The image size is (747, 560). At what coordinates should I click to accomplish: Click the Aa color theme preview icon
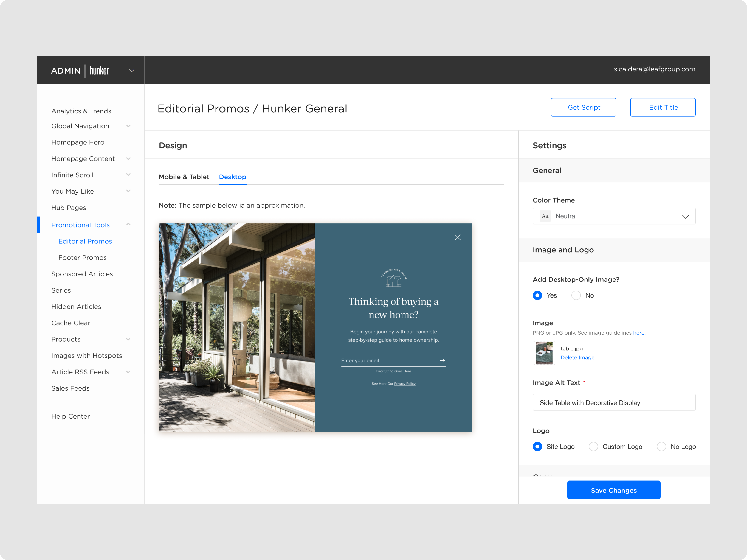pyautogui.click(x=545, y=216)
